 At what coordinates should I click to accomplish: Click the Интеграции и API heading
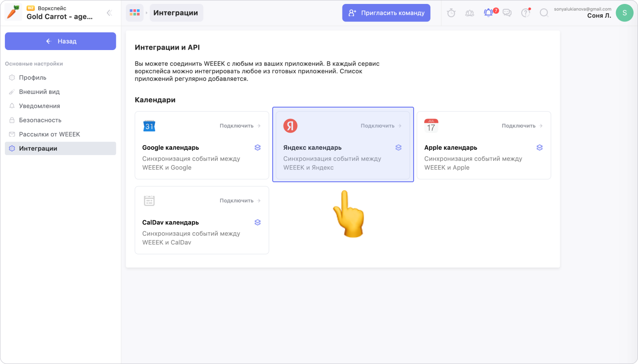tap(167, 47)
